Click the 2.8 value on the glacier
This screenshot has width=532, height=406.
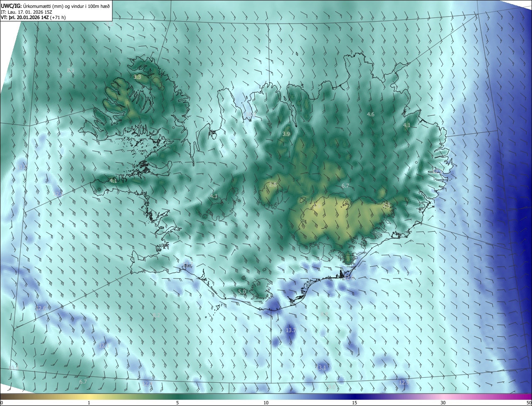pos(273,184)
